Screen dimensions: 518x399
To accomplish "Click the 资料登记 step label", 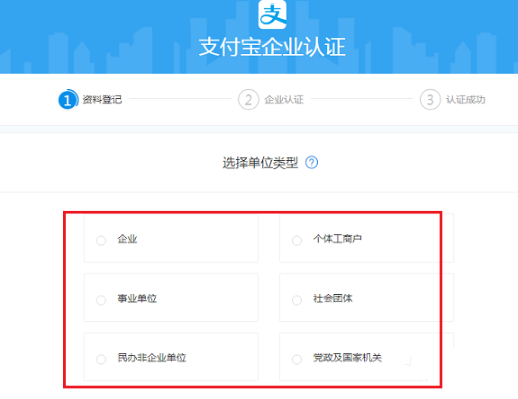I will pyautogui.click(x=102, y=99).
